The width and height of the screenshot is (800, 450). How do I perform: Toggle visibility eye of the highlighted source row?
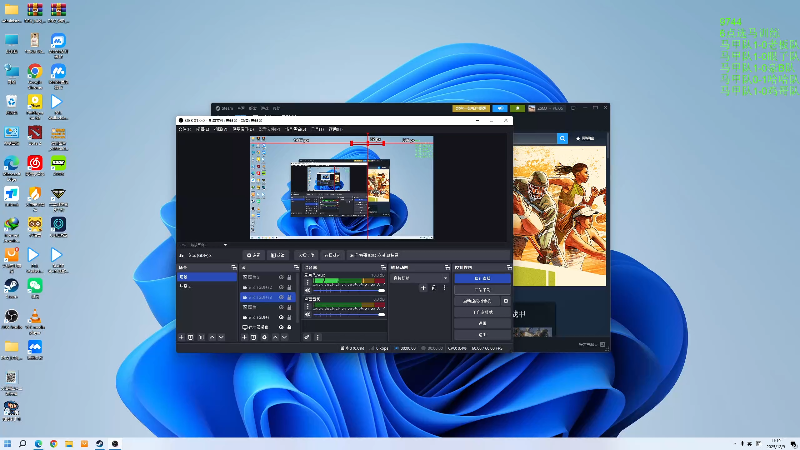pos(281,297)
